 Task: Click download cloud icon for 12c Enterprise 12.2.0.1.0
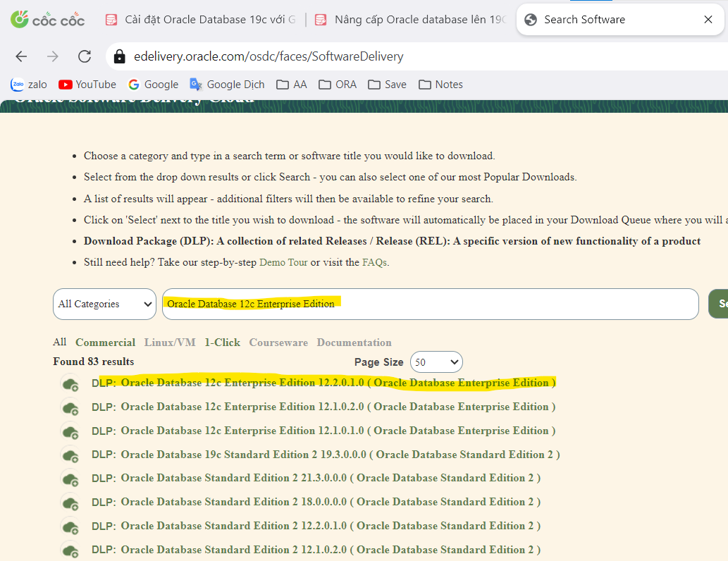pos(70,384)
